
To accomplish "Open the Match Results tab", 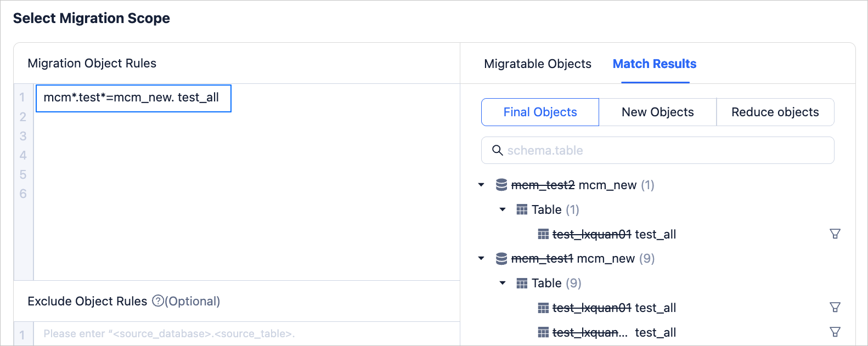I will tap(654, 64).
